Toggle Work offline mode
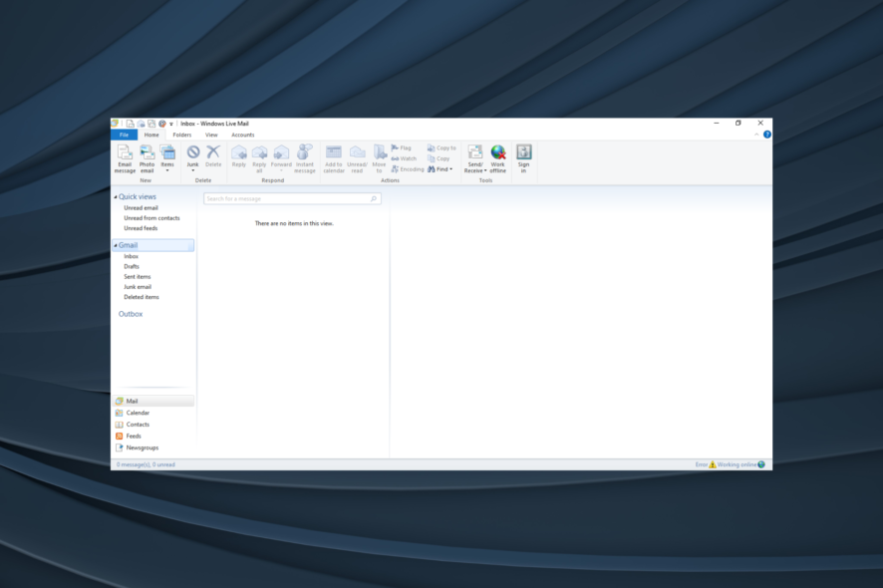 coord(498,158)
